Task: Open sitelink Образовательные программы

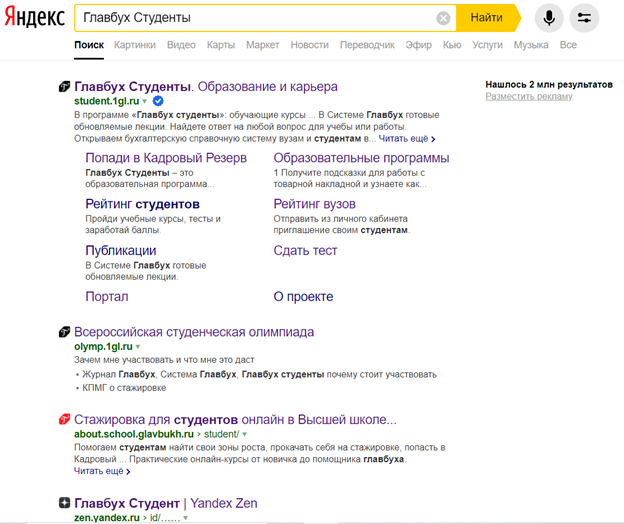Action: tap(361, 158)
